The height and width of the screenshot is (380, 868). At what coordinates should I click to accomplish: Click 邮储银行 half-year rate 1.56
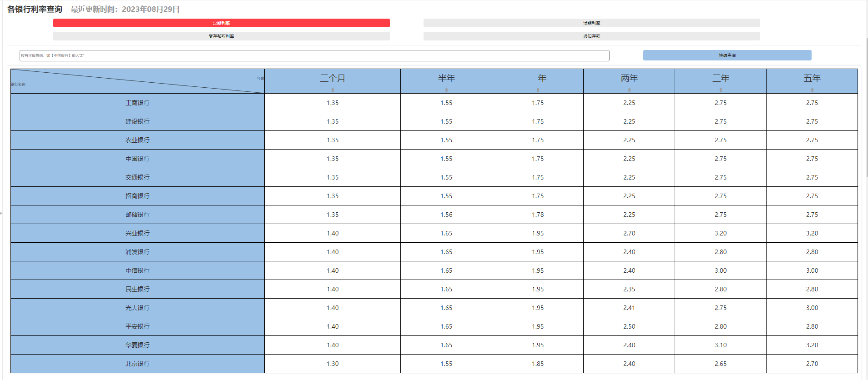pyautogui.click(x=446, y=215)
